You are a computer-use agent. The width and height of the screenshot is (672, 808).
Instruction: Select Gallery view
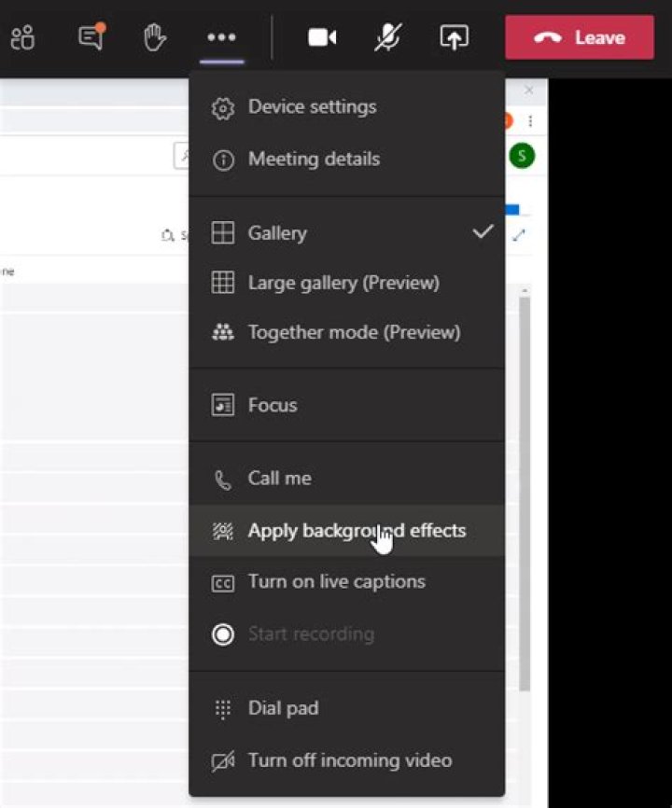click(346, 233)
